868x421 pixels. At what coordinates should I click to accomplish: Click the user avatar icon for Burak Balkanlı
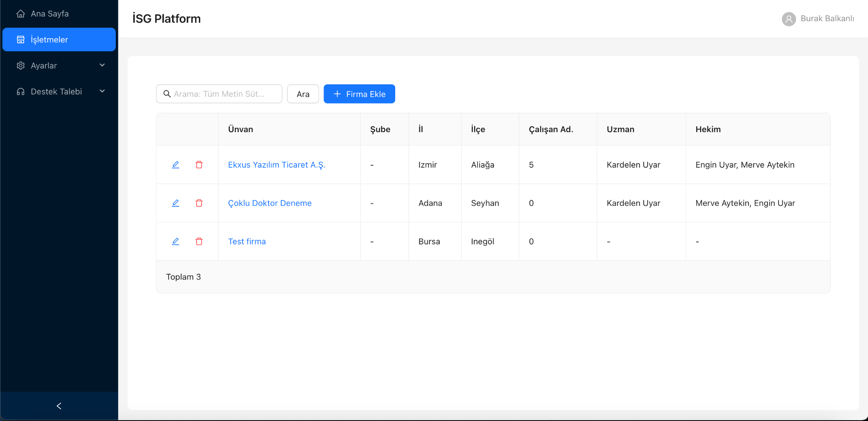click(788, 19)
